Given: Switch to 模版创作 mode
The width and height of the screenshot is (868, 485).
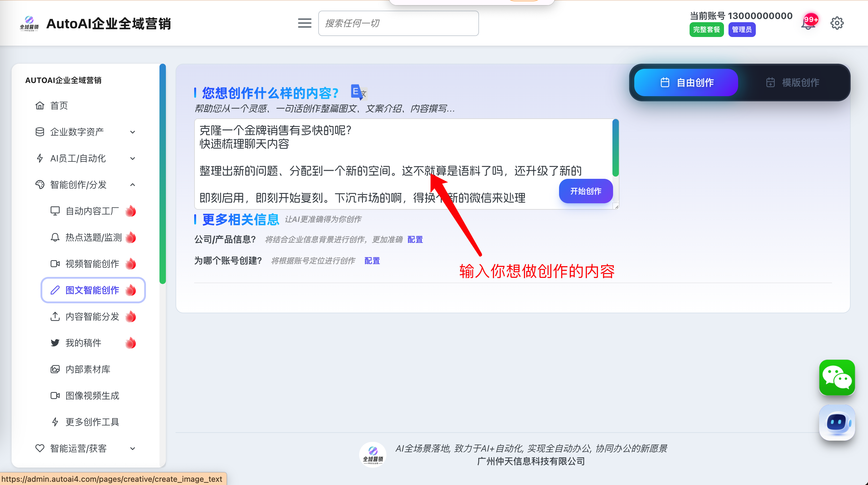Looking at the screenshot, I should (x=792, y=83).
